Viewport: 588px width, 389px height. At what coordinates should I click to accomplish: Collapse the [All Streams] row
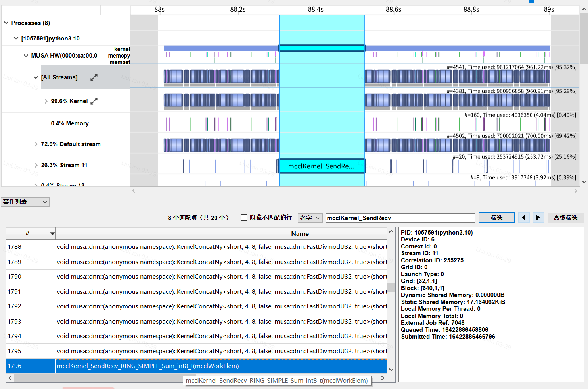coord(36,77)
